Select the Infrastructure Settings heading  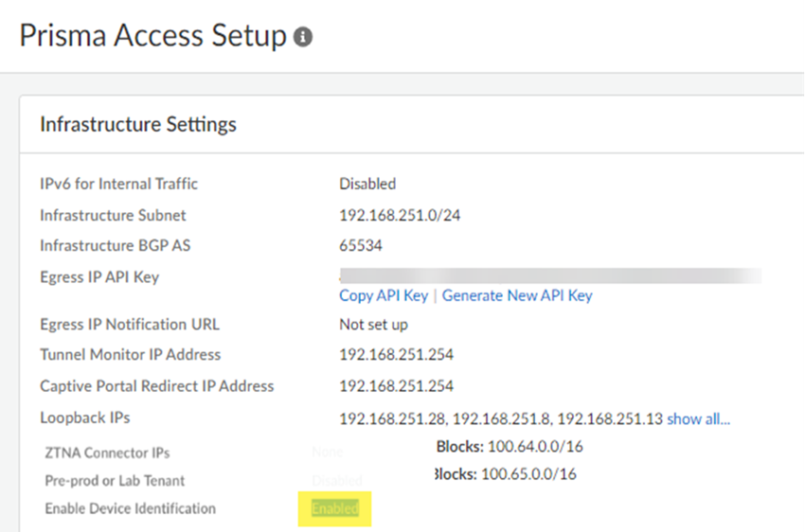(x=138, y=124)
